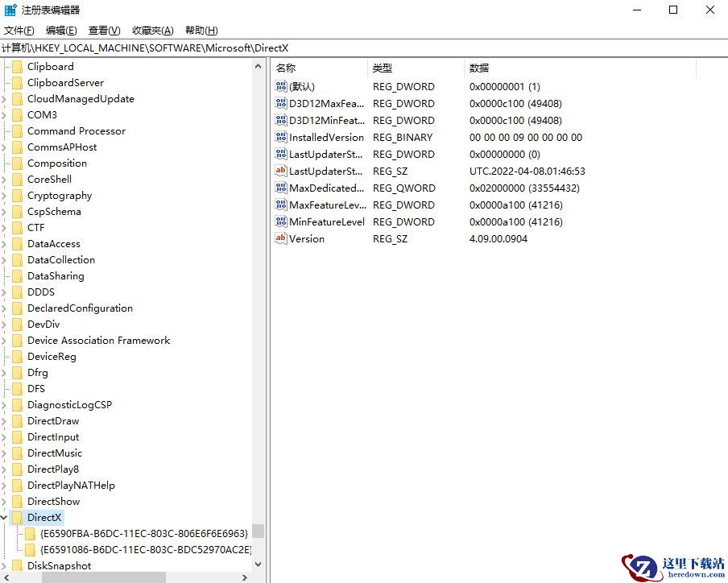728x583 pixels.
Task: Open the 查看(V) menu
Action: tap(105, 31)
